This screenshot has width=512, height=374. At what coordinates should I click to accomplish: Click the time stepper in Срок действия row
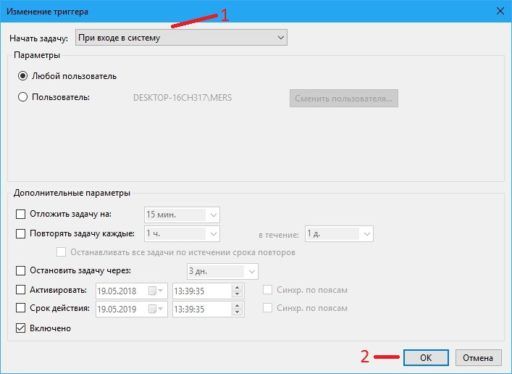click(x=237, y=309)
